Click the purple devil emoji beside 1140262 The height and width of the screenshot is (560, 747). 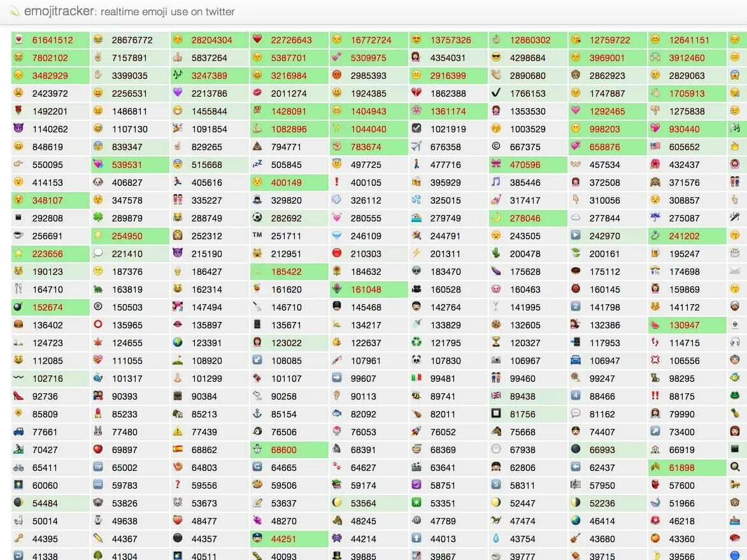(18, 129)
